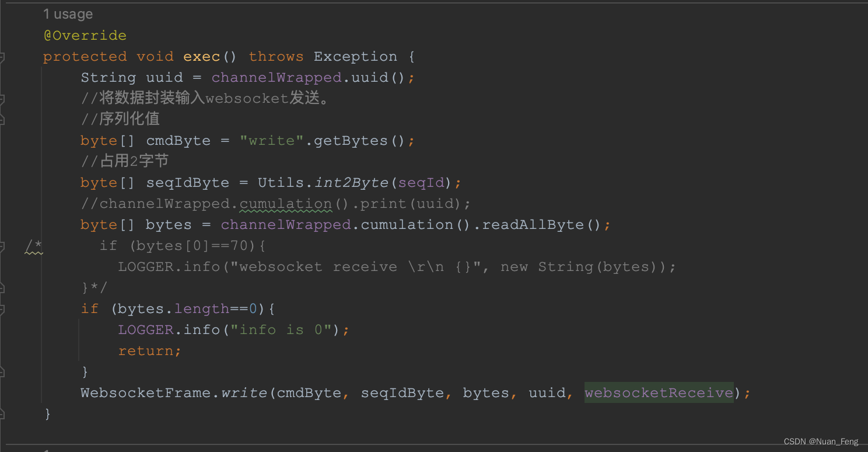The width and height of the screenshot is (868, 452).
Task: Place the cursor on the exec method name
Action: pyautogui.click(x=202, y=57)
